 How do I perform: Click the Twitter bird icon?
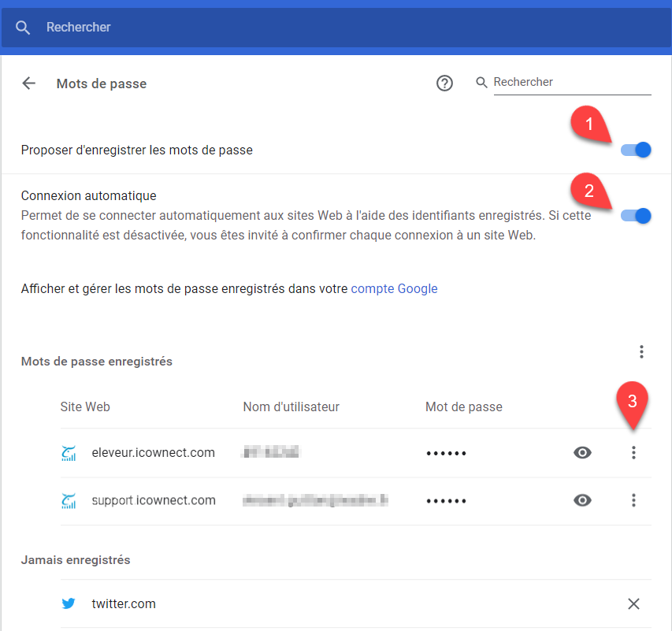[69, 603]
